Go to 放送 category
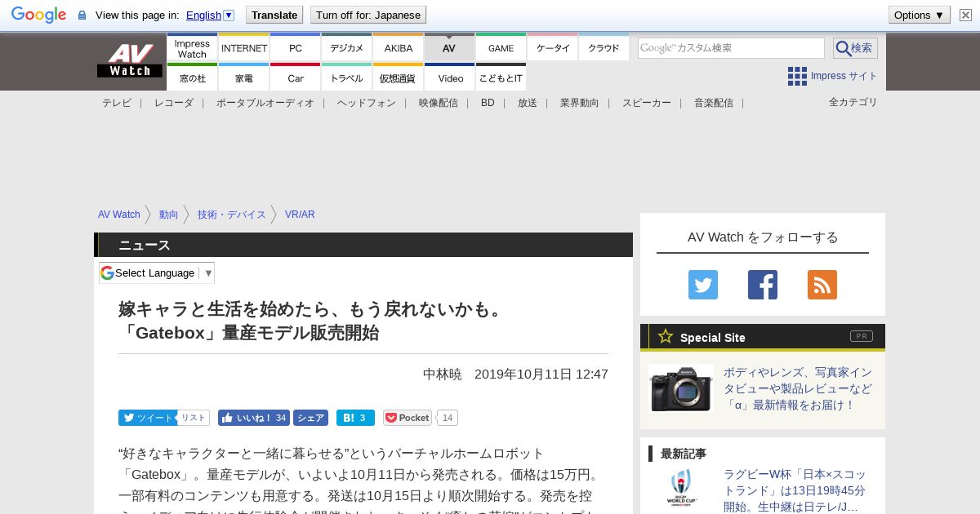 (x=528, y=103)
